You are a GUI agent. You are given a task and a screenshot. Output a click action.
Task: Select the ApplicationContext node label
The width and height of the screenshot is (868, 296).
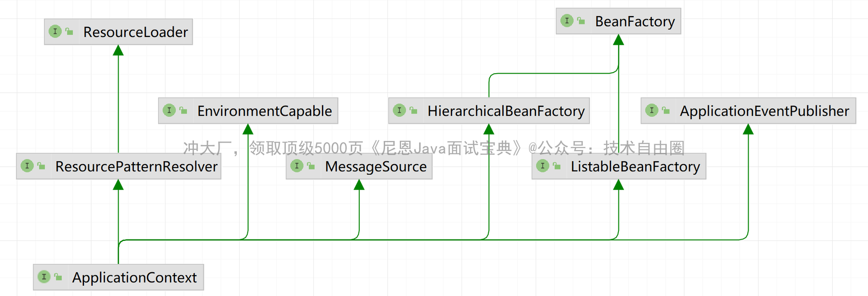tap(134, 277)
